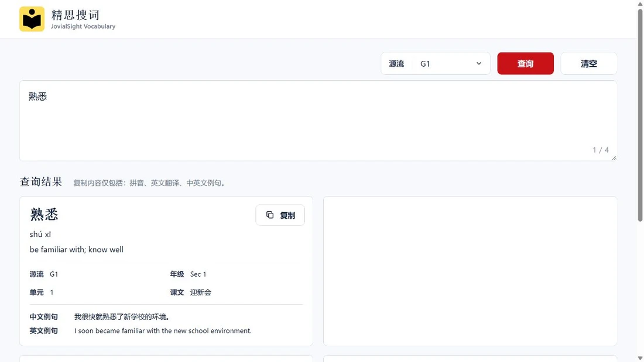Image resolution: width=644 pixels, height=362 pixels.
Task: Click the 年级 value Sec 1
Action: click(198, 274)
